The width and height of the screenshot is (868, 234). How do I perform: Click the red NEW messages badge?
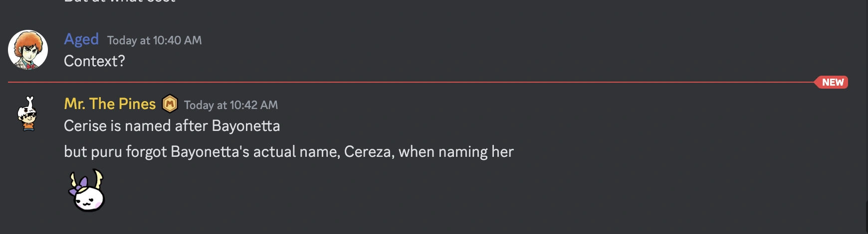832,82
